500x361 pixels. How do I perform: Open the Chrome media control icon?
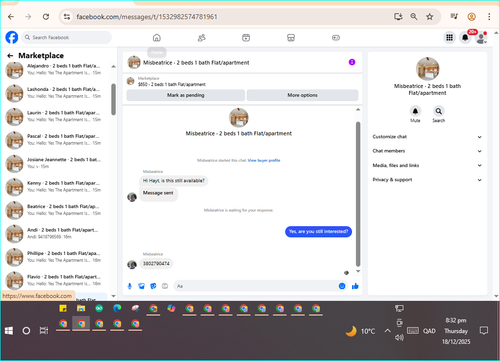[454, 16]
